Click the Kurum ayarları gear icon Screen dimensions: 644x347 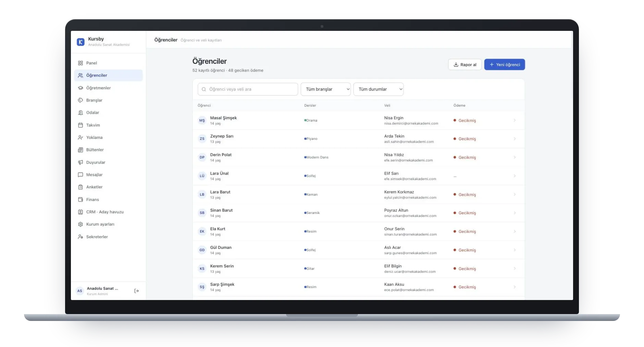[80, 224]
